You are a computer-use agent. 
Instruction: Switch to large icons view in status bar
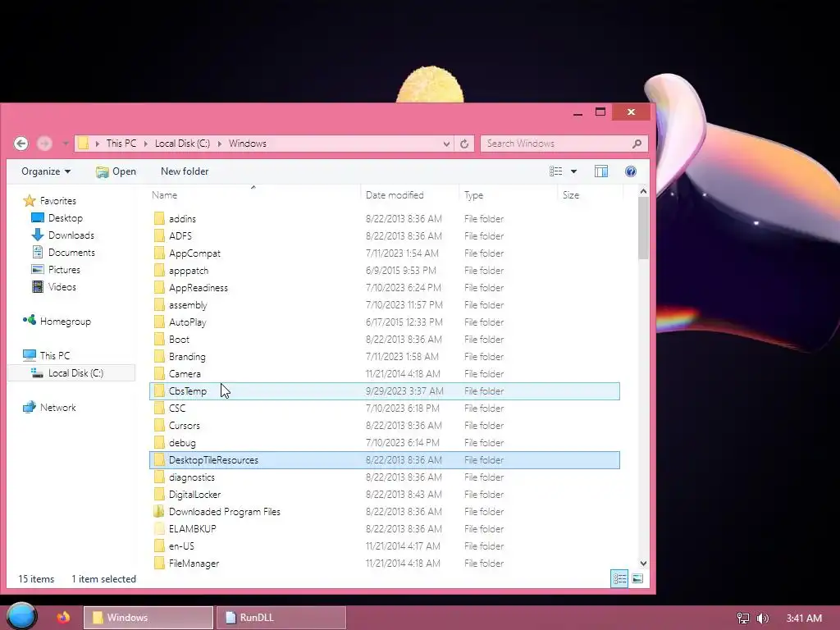point(637,578)
